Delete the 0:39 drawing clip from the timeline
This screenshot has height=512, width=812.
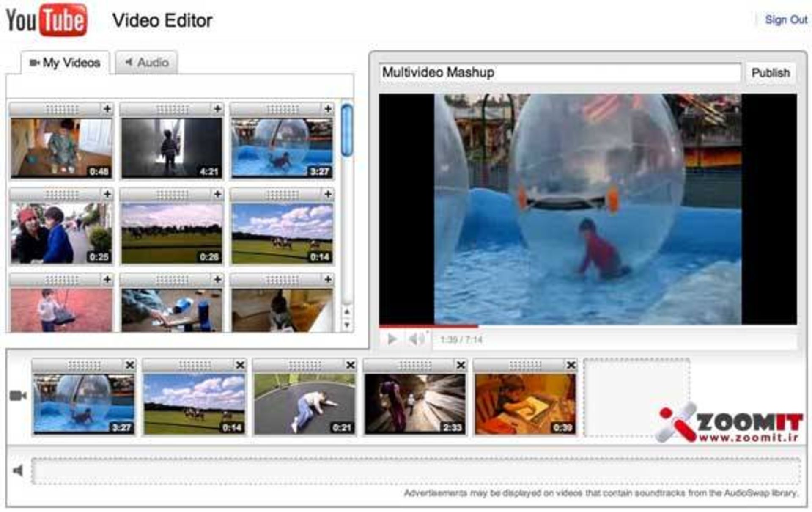pyautogui.click(x=571, y=365)
